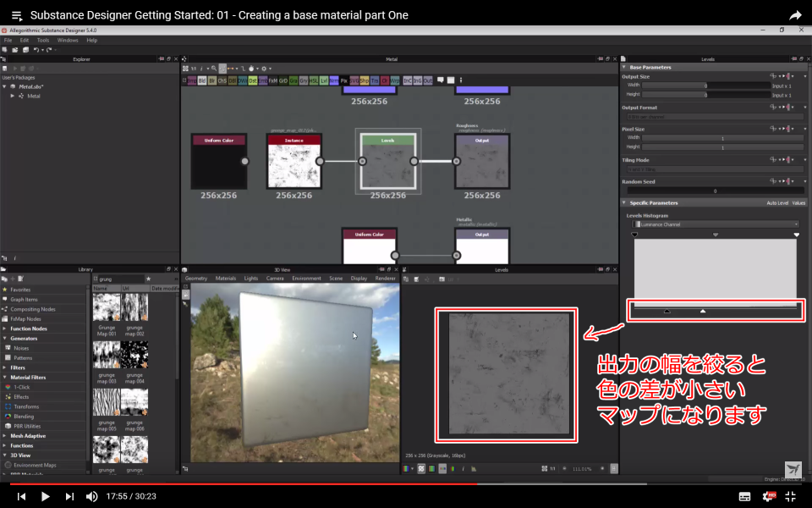Open the Edit menu
Image resolution: width=812 pixels, height=508 pixels.
pos(25,40)
